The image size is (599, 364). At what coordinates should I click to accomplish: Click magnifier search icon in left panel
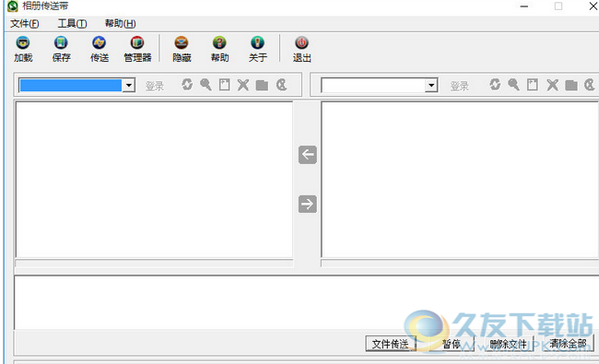coord(206,85)
